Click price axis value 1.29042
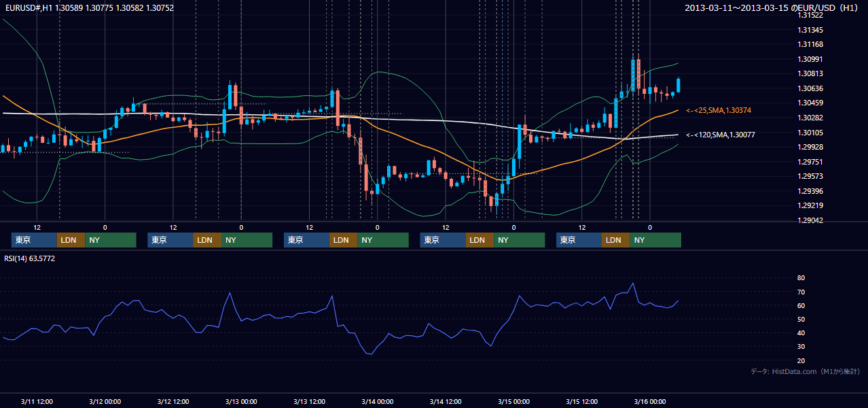Viewport: 868px width, 408px height. (811, 220)
